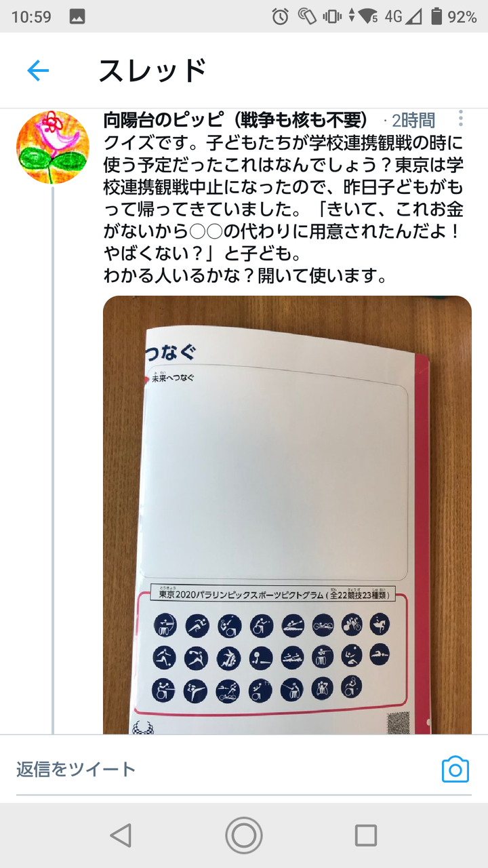Tap the back arrow in the header
The width and height of the screenshot is (488, 868).
click(x=38, y=71)
